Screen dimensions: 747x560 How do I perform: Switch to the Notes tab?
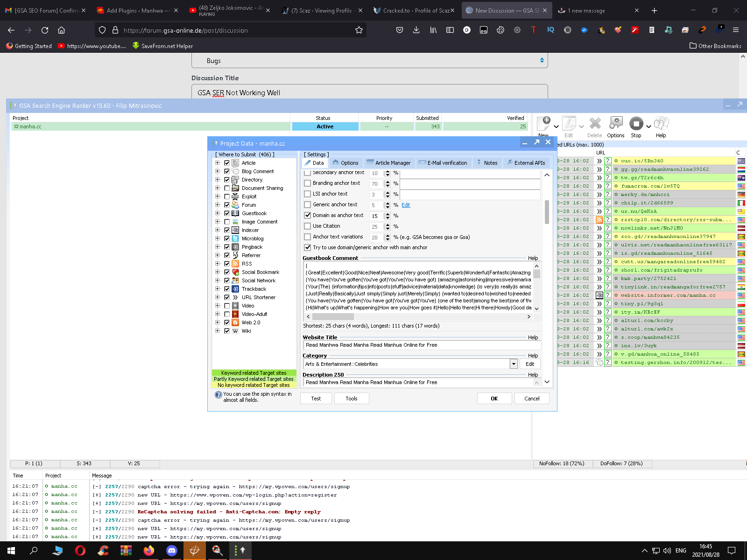pos(487,163)
